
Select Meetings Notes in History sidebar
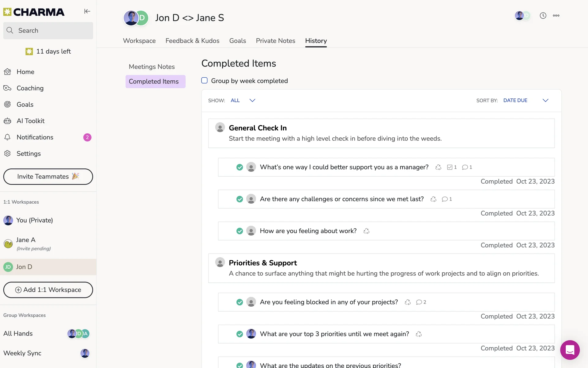tap(152, 67)
